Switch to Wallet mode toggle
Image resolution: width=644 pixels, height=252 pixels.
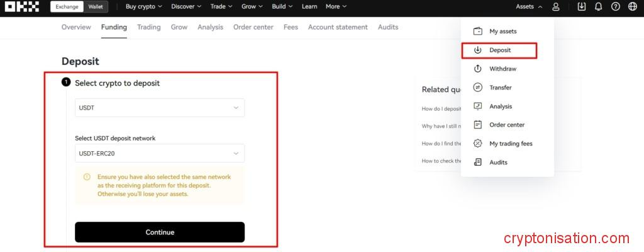[x=95, y=7]
